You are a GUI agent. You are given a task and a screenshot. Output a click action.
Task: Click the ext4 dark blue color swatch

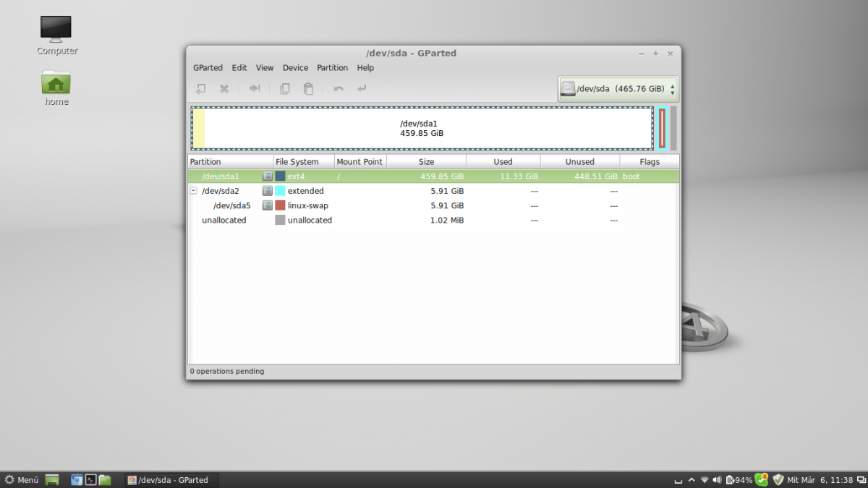(x=280, y=176)
